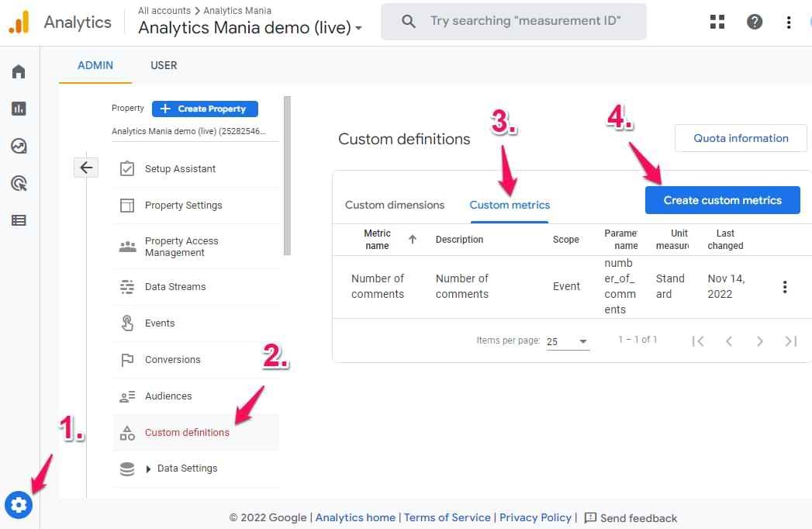This screenshot has height=529, width=812.
Task: Click the Event scope cell
Action: (x=566, y=286)
